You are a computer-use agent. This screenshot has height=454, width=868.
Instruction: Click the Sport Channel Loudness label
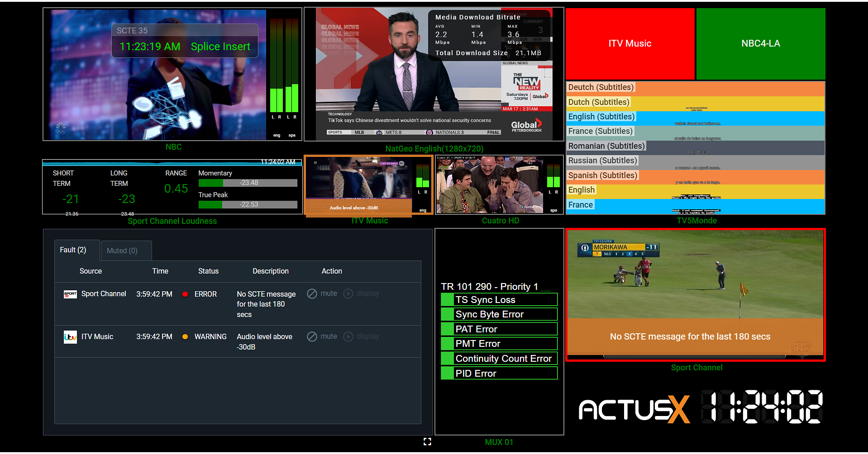172,221
